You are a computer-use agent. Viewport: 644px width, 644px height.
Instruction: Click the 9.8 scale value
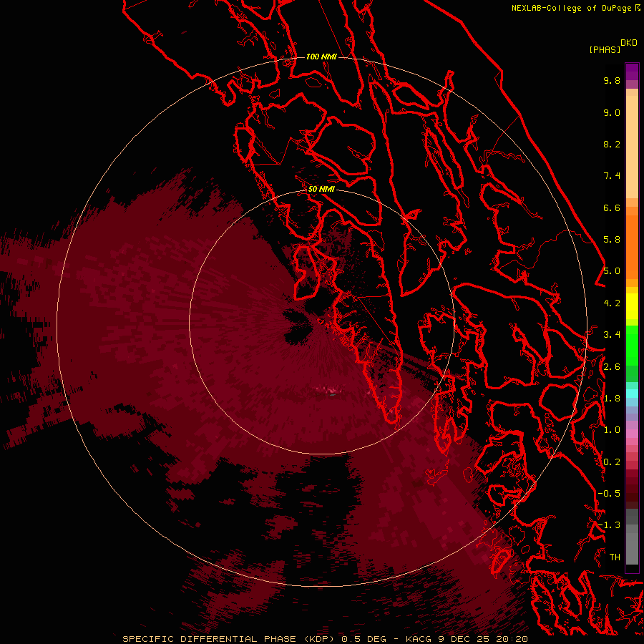click(x=612, y=80)
